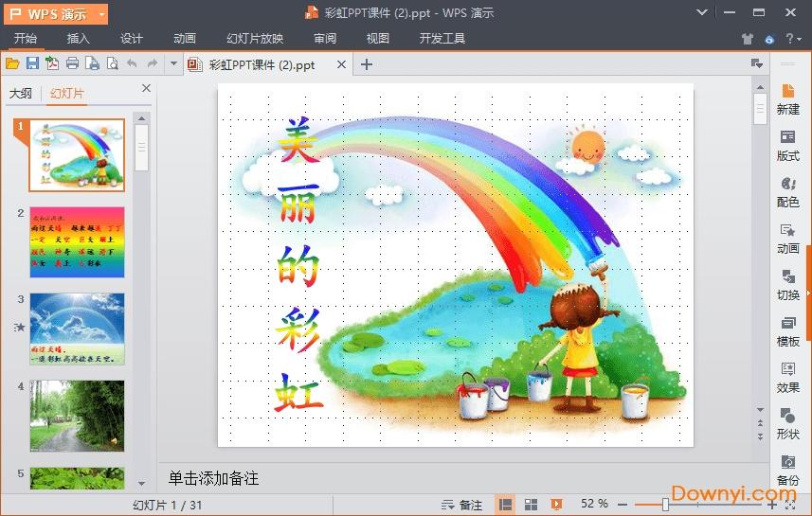Click 新建 in the right sidebar
812x516 pixels.
(787, 99)
